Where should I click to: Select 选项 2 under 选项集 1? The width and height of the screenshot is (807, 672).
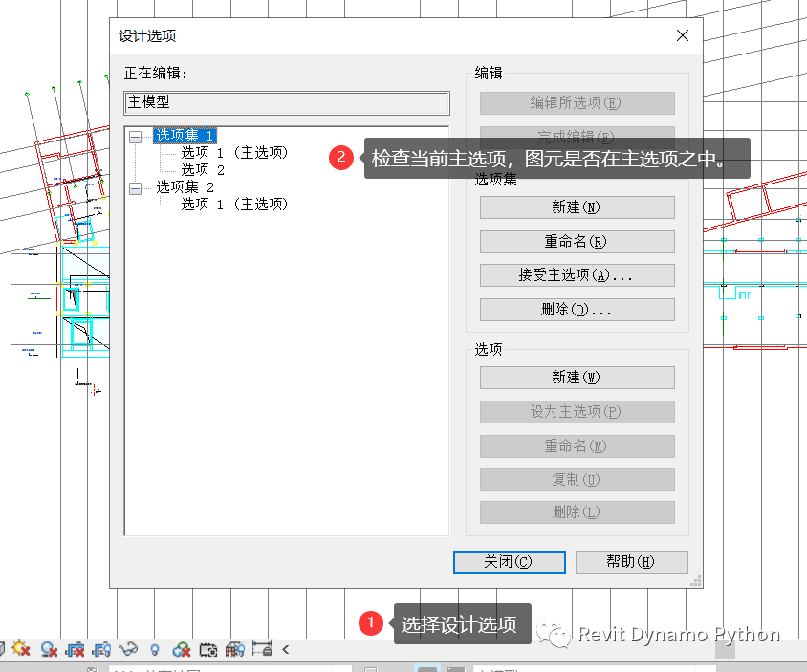pyautogui.click(x=203, y=170)
